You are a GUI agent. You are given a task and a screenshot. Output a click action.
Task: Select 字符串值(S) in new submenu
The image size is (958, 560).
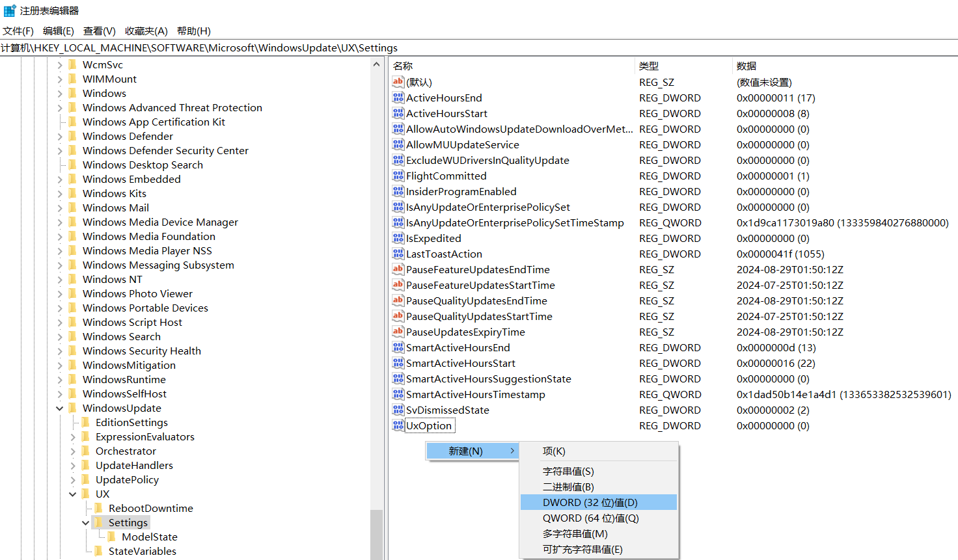point(599,471)
